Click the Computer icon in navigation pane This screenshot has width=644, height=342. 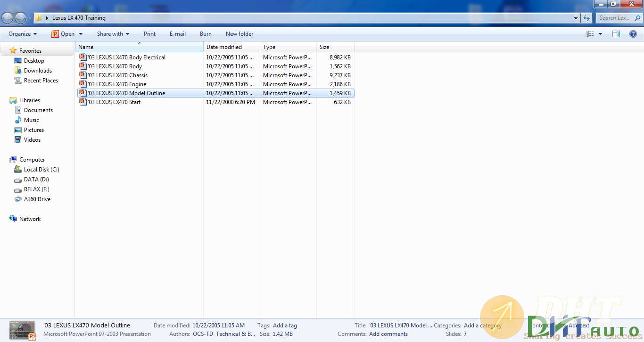coord(13,160)
